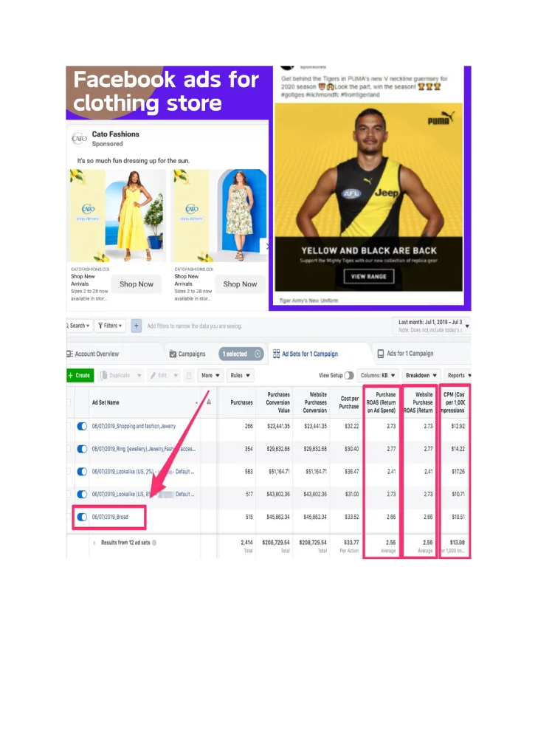Open the Columns: KB dropdown
The image size is (535, 756).
click(379, 376)
